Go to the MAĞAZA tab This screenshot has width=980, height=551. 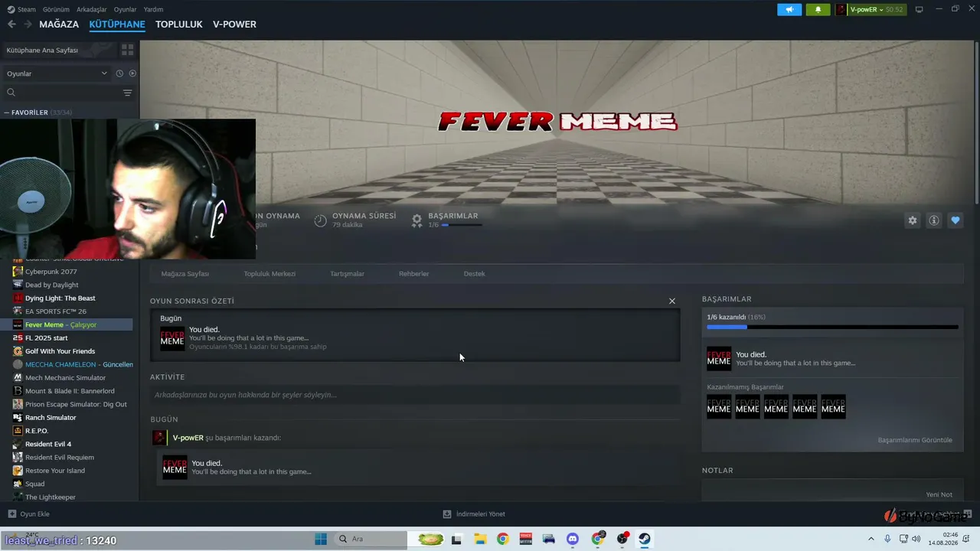pyautogui.click(x=59, y=24)
